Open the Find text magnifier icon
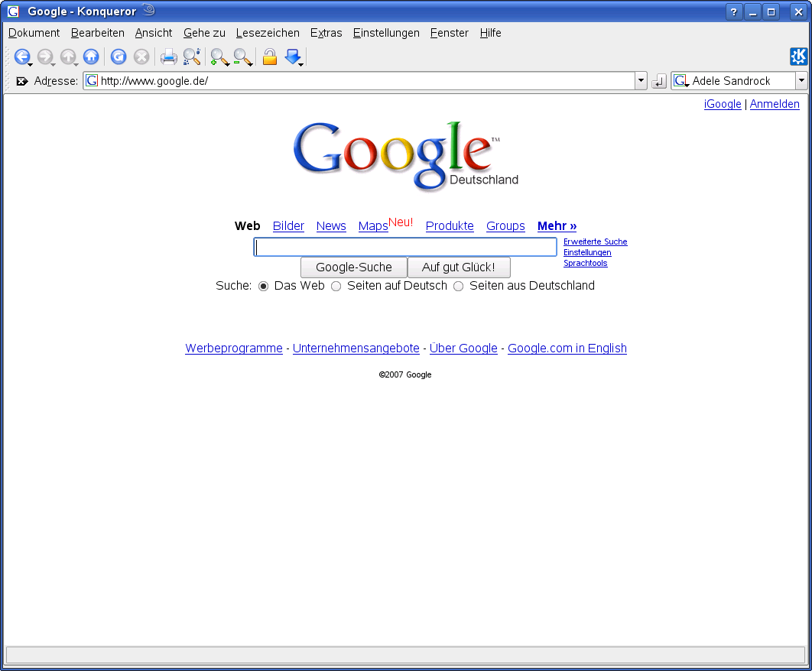Screen dimensions: 812x671 [192, 57]
